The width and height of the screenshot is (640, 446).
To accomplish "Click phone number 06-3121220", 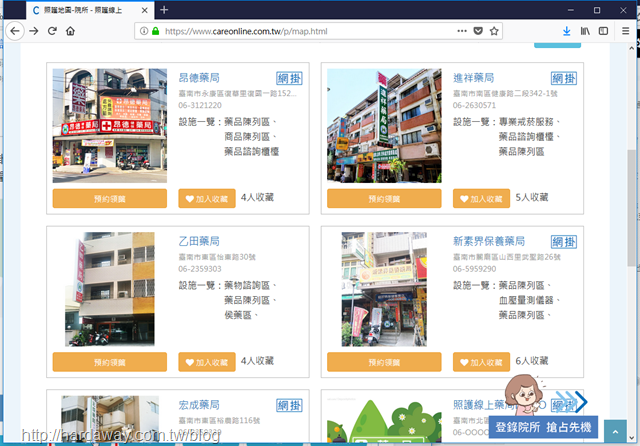I will (x=200, y=105).
